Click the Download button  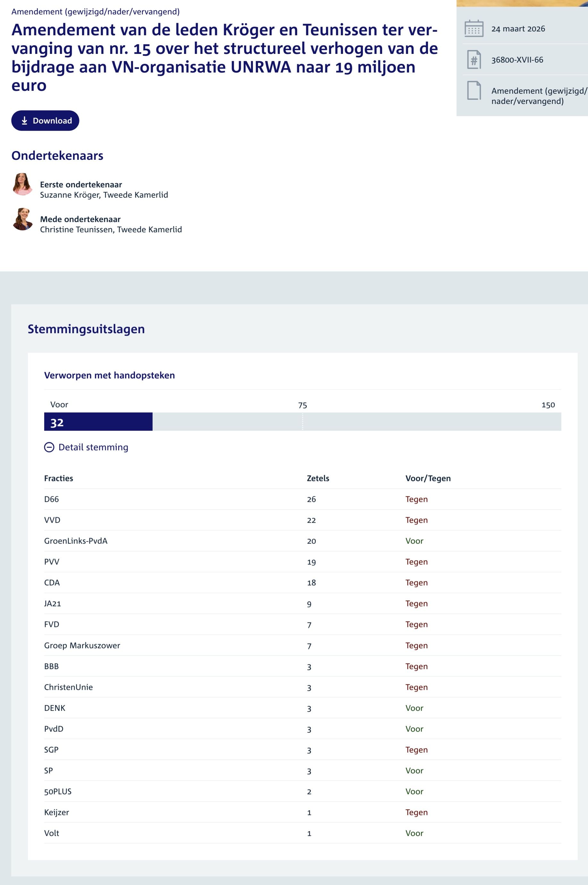click(x=45, y=120)
